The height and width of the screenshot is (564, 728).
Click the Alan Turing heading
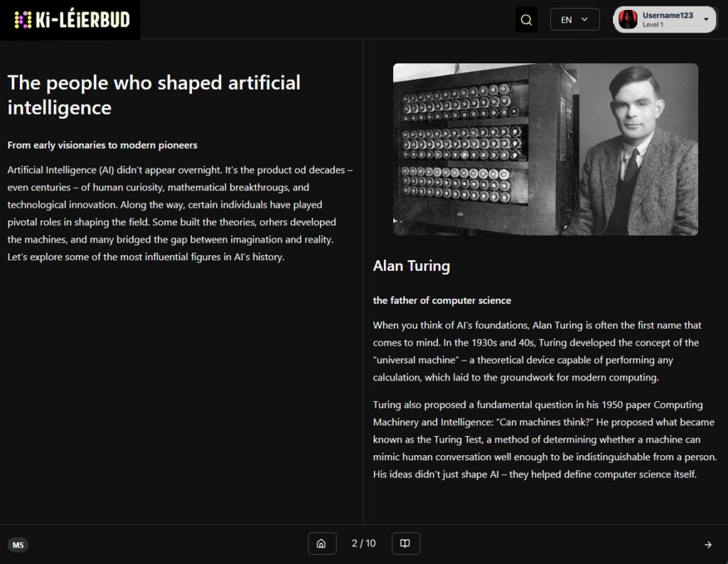click(x=411, y=266)
